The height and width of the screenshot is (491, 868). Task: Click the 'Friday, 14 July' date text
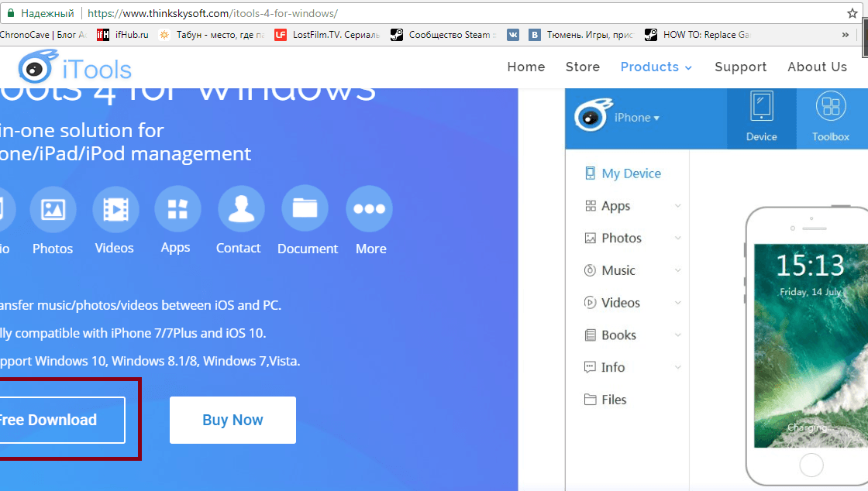[811, 292]
